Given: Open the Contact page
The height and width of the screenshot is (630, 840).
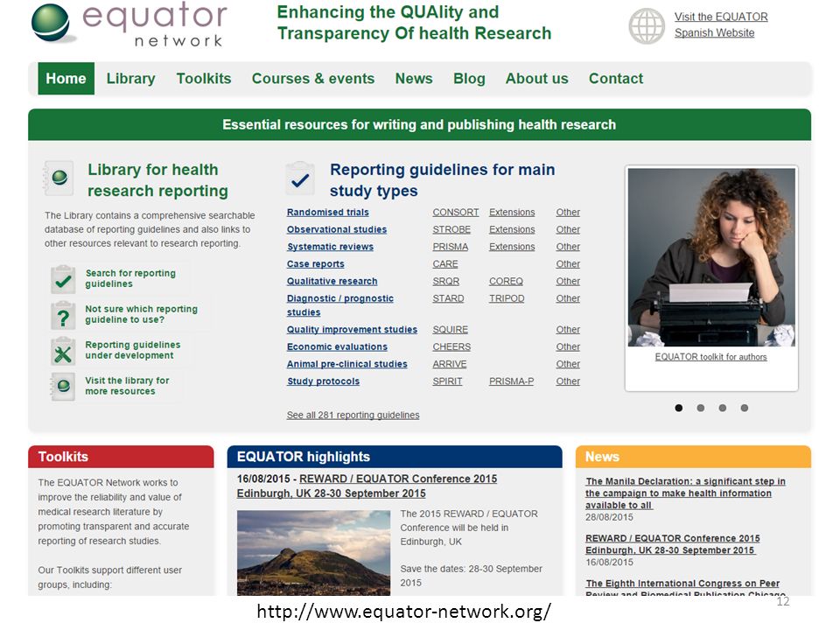Looking at the screenshot, I should tap(616, 79).
